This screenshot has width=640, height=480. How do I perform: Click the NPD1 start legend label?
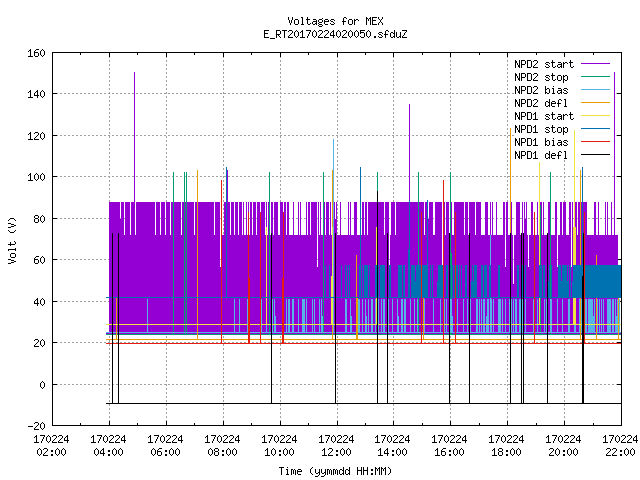point(544,116)
